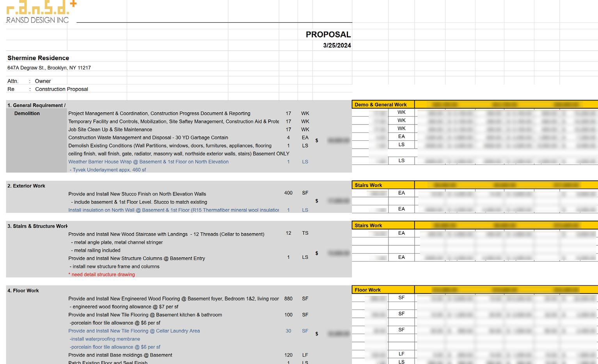The width and height of the screenshot is (598, 364).
Task: Select the engineered wood flooring $7 allowance note
Action: coord(124,307)
